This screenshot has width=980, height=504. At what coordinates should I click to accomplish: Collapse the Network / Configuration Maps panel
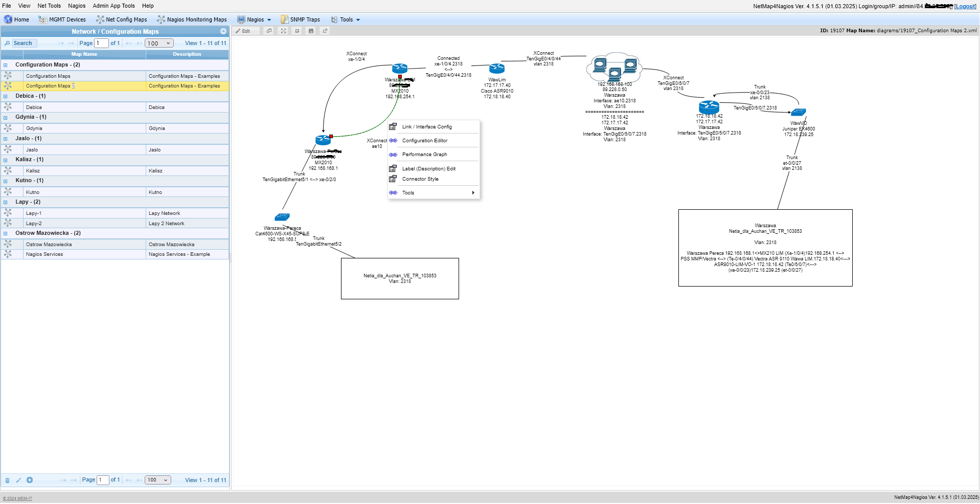(223, 32)
